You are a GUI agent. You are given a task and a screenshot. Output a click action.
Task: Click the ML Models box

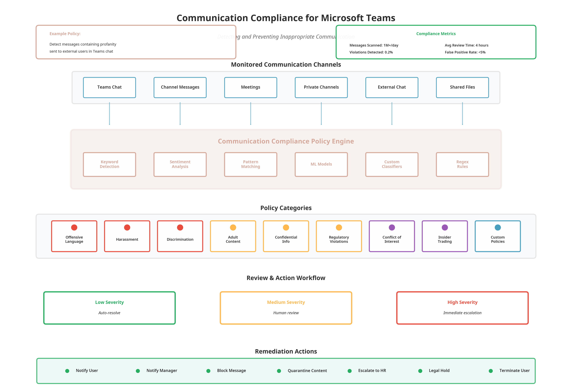pos(321,164)
